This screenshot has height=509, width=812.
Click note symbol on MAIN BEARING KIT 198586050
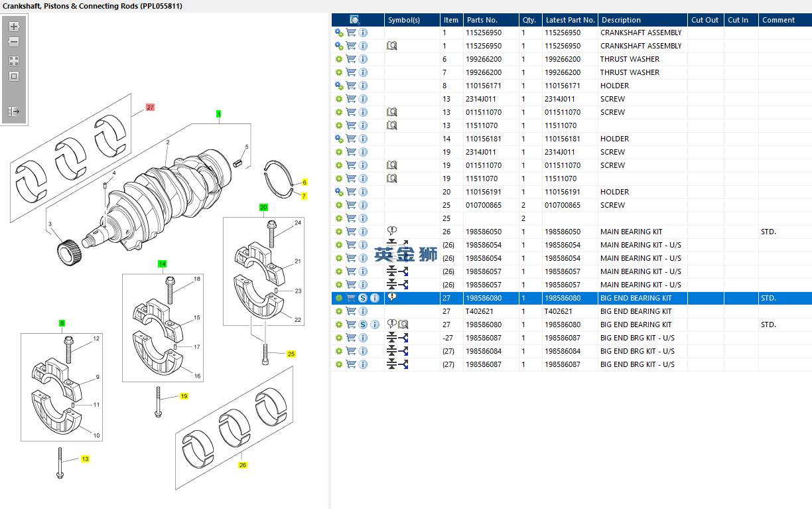(391, 231)
